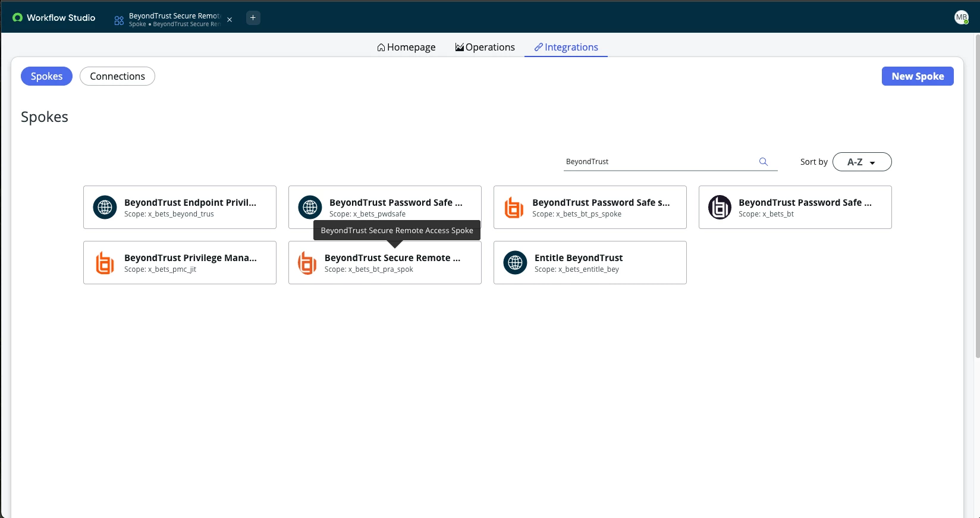Switch to the Connections view
Viewport: 980px width, 518px height.
click(117, 76)
